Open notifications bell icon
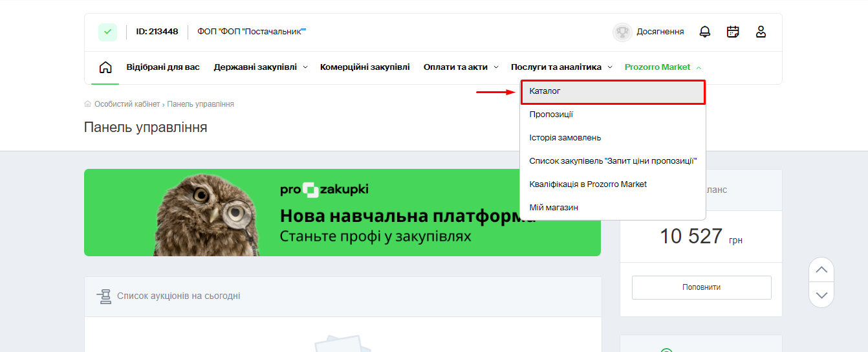Image resolution: width=868 pixels, height=352 pixels. tap(705, 32)
